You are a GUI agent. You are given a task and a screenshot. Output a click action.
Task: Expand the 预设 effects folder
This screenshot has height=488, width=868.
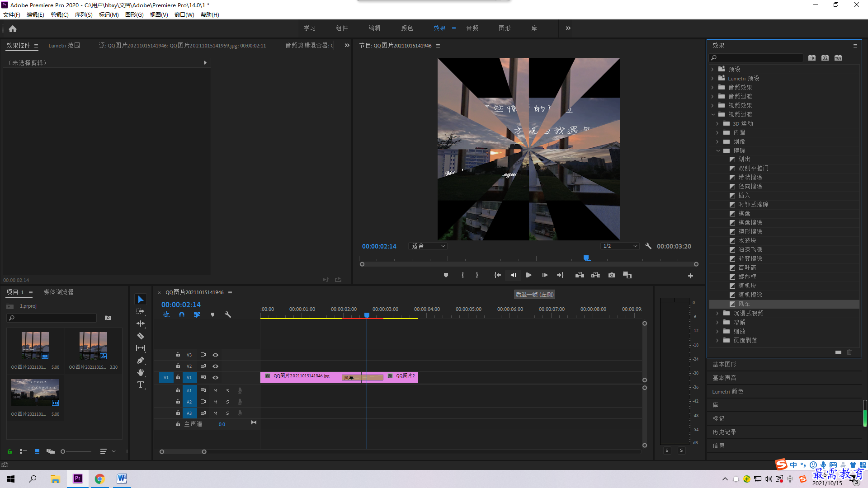pos(712,69)
